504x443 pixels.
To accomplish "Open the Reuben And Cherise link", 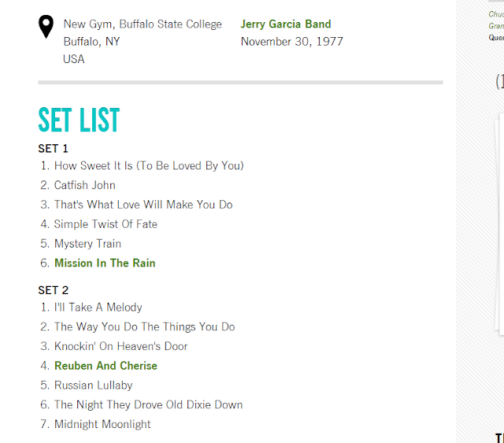I will click(x=106, y=366).
